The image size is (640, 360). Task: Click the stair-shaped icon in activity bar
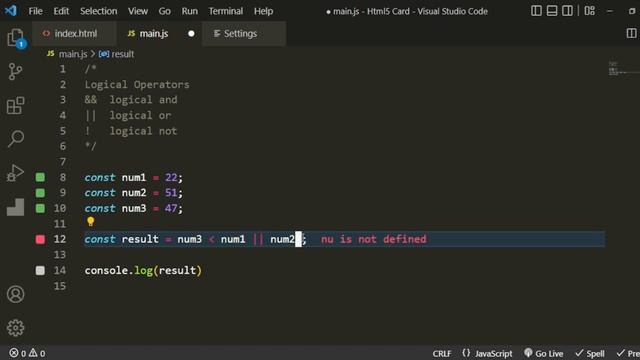tap(16, 207)
